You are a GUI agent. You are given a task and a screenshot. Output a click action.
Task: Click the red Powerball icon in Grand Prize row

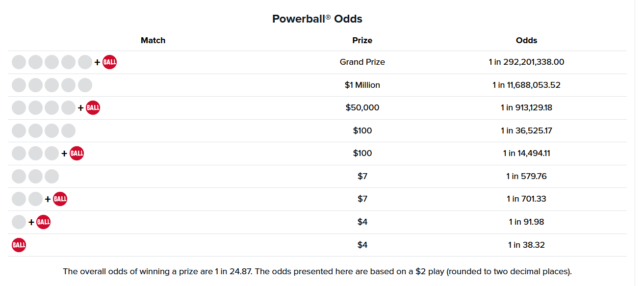(109, 62)
